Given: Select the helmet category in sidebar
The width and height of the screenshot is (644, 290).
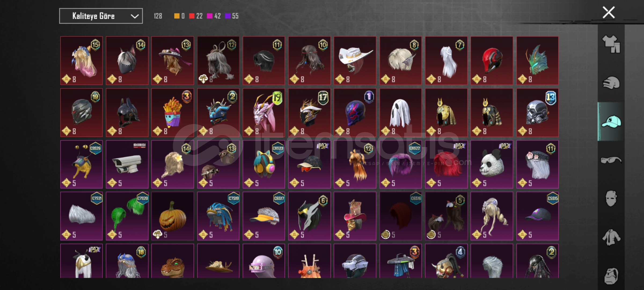Looking at the screenshot, I should (611, 82).
